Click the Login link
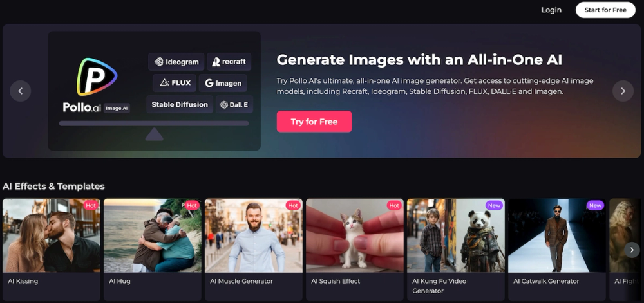The height and width of the screenshot is (303, 644). coord(551,10)
